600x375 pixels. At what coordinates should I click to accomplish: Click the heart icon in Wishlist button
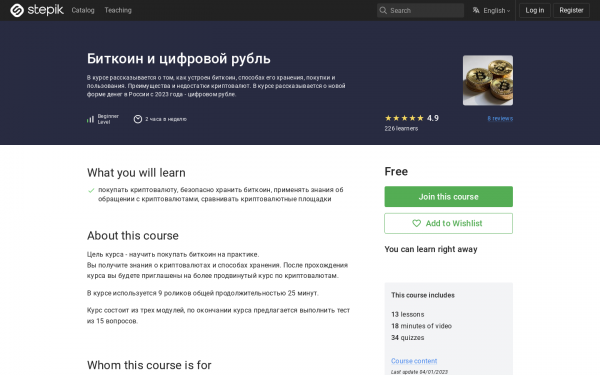point(416,223)
